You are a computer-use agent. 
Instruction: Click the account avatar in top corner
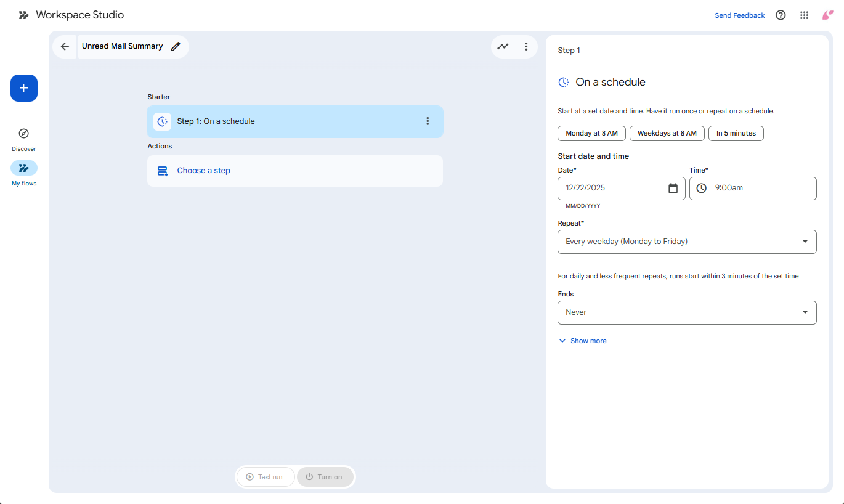pos(827,15)
